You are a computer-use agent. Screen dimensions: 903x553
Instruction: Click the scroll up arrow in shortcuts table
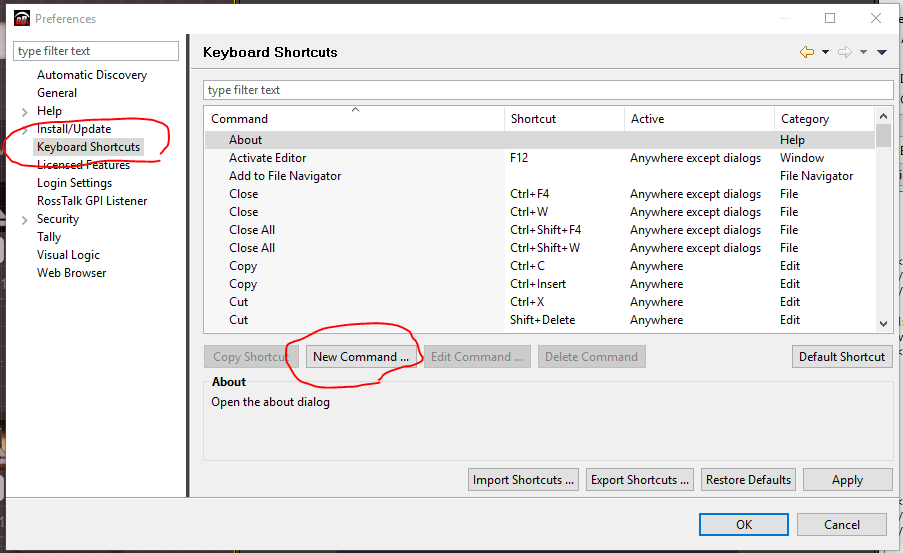(x=883, y=117)
